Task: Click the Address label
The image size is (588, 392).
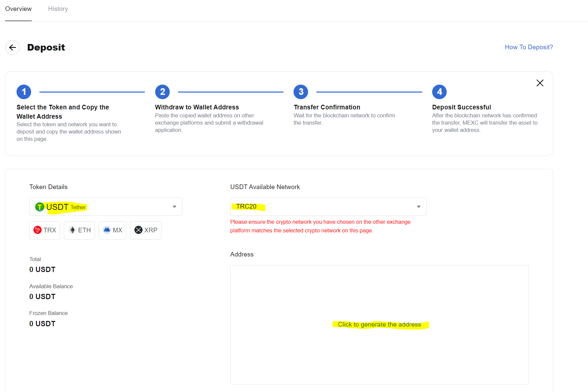Action: (242, 255)
